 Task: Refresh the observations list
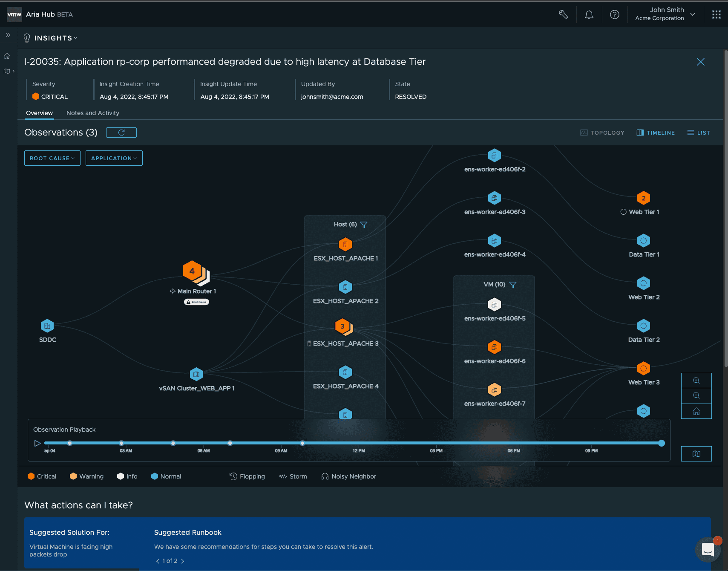(121, 133)
